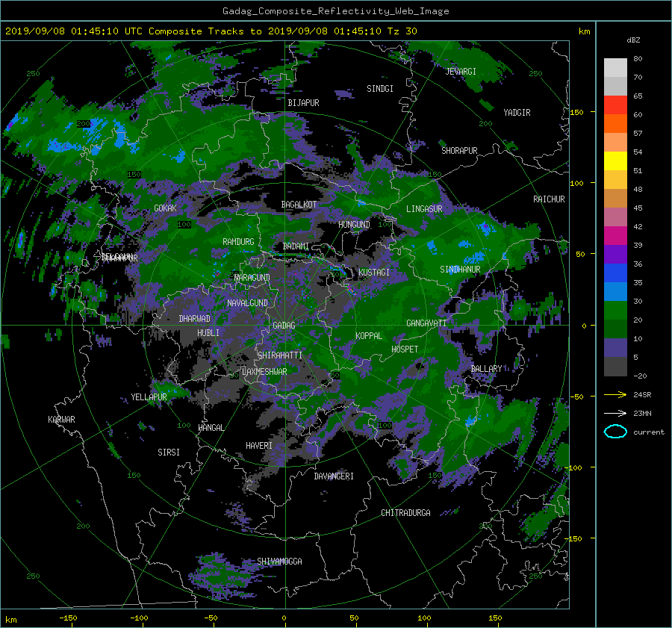Click the yellow 0 tick on the bottom axis
Screen dimensions: 672x628
coord(284,618)
